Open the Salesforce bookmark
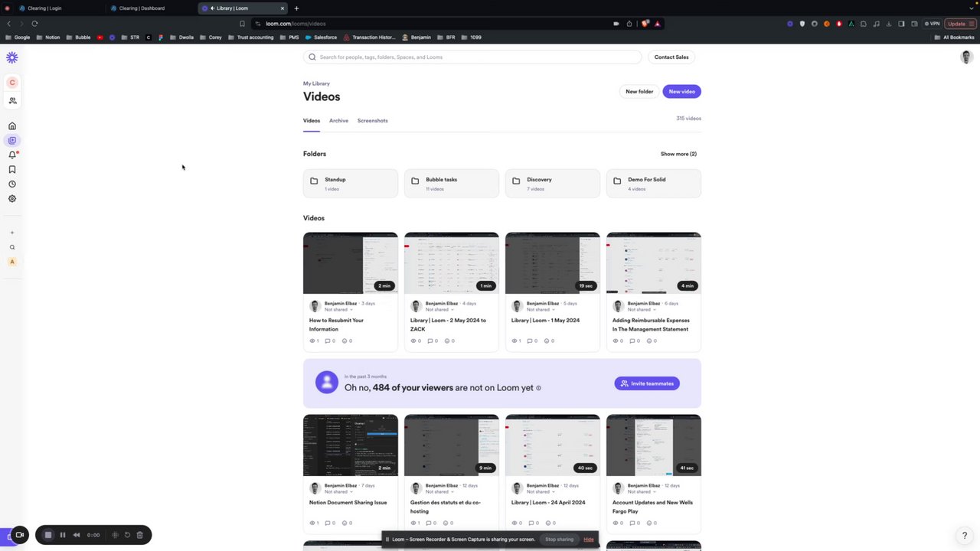The height and width of the screenshot is (551, 980). click(321, 37)
